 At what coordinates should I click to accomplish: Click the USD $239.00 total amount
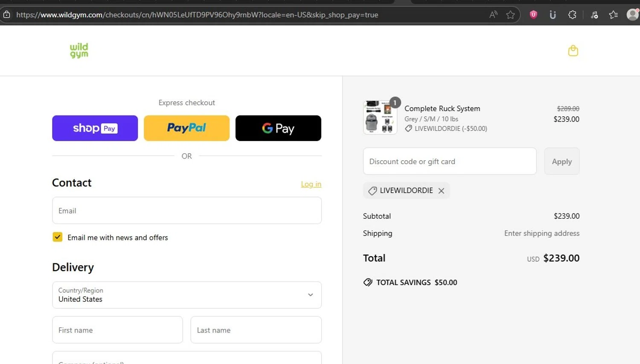click(x=553, y=258)
